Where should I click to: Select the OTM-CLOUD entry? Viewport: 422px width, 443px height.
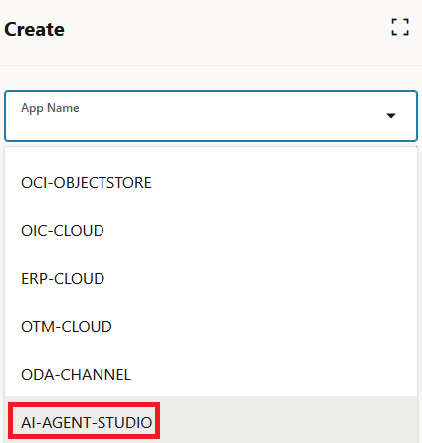pos(211,327)
